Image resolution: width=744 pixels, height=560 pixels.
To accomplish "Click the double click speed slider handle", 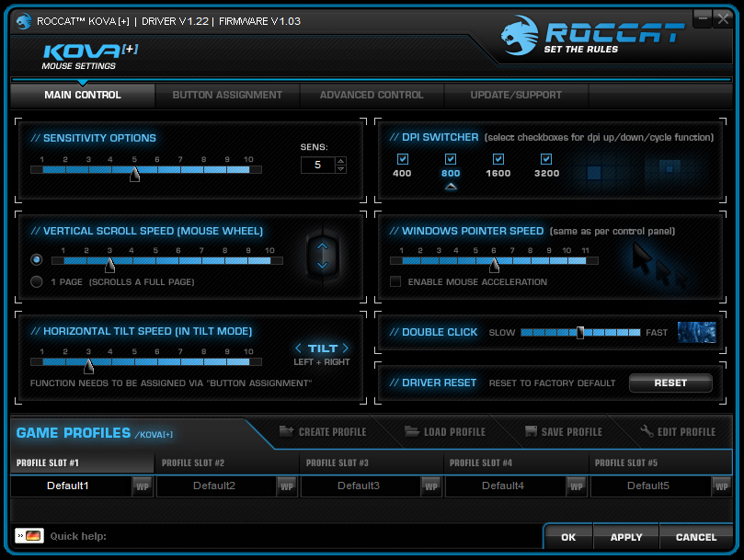I will coord(579,332).
